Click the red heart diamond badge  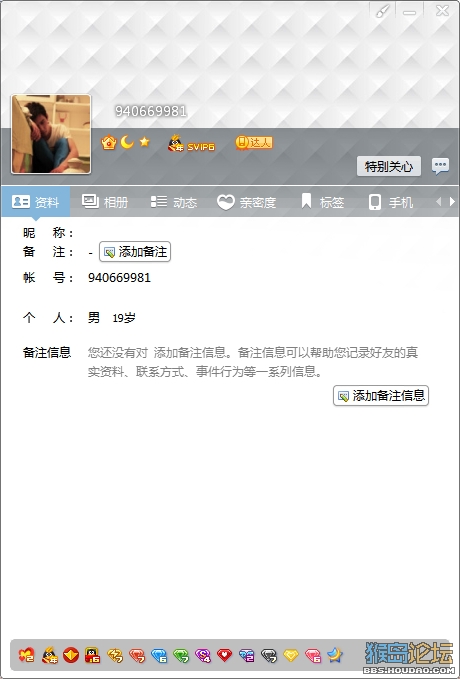tap(224, 656)
